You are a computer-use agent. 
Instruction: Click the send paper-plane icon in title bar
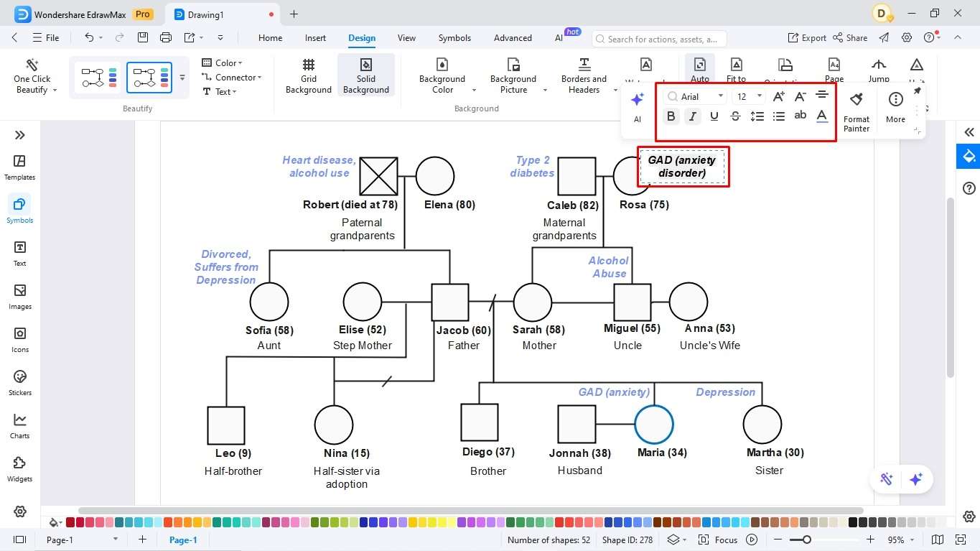pos(884,37)
